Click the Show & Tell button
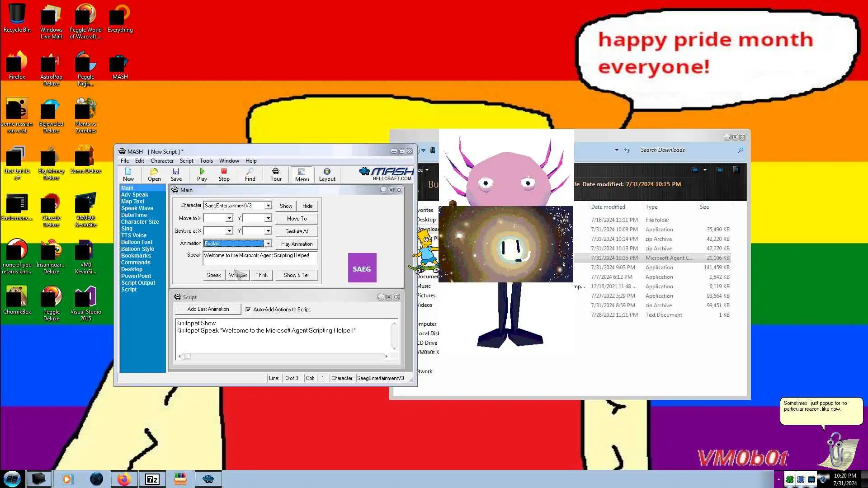This screenshot has width=868, height=488. (x=297, y=275)
